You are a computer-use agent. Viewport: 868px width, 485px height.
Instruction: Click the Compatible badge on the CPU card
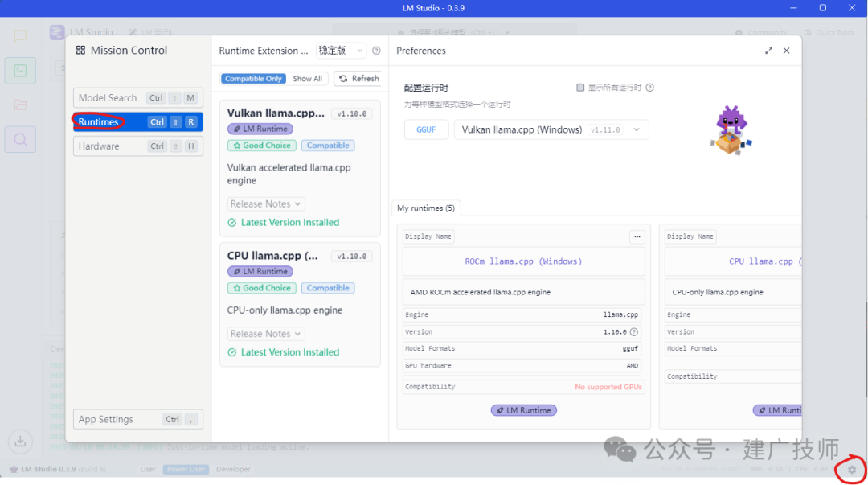coord(328,288)
